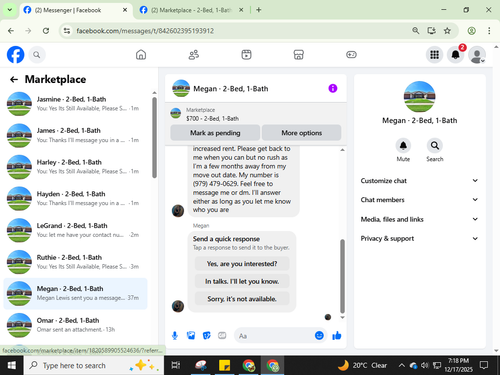500x375 pixels.
Task: Navigate back in browser
Action: coord(11,31)
